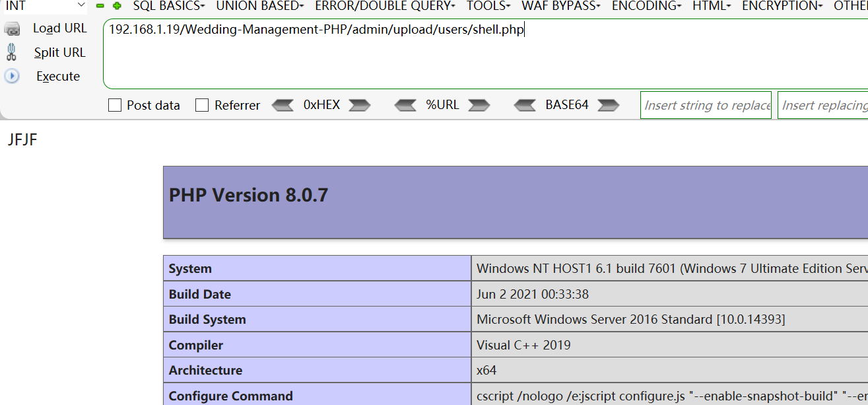Open the ENCODING menu

point(647,6)
